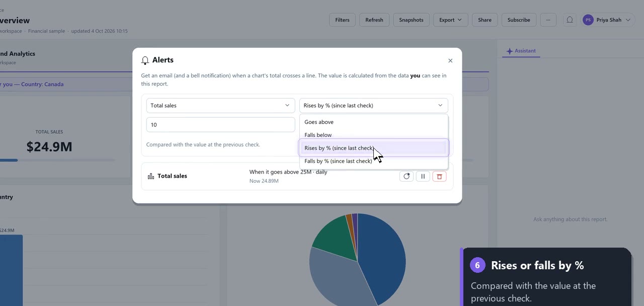Close the Alerts dialog
644x306 pixels.
coord(450,60)
